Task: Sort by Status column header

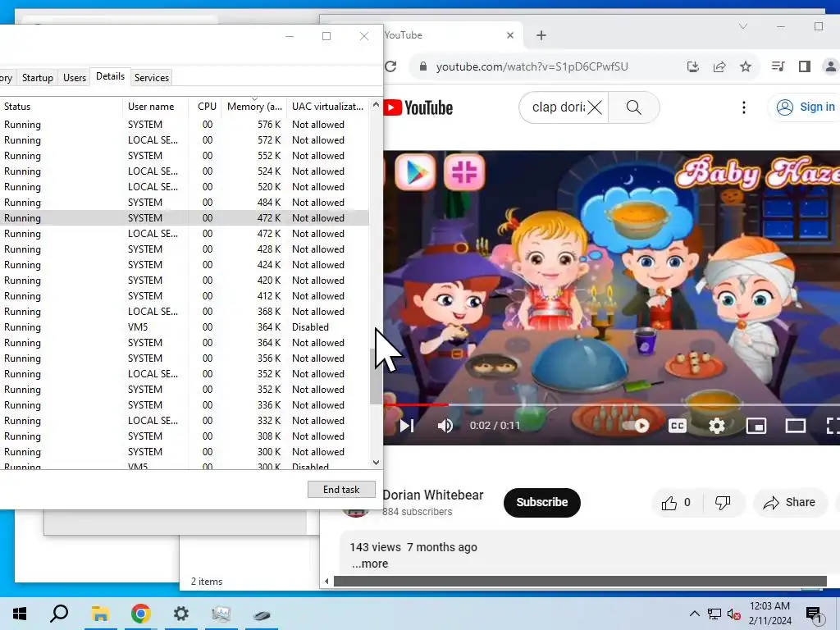Action: (61, 106)
